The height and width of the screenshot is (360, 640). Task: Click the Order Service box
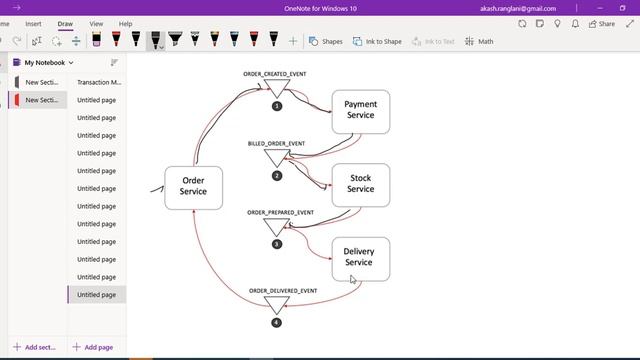coord(193,188)
